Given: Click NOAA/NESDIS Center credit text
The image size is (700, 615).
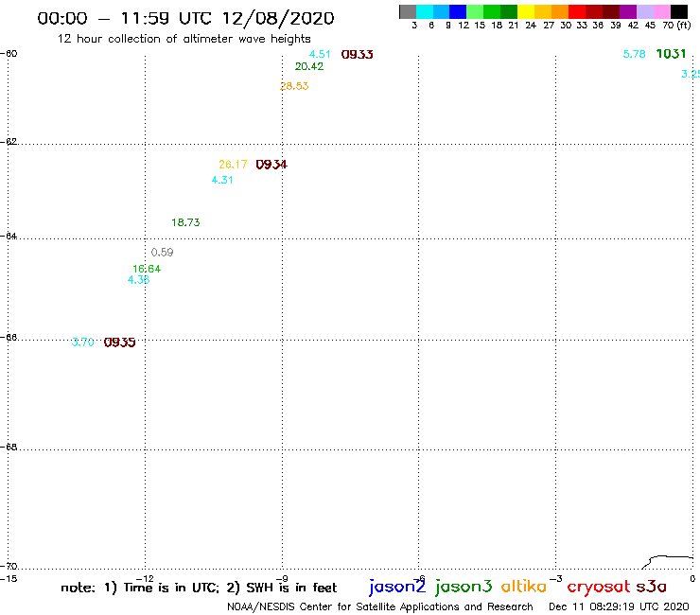Looking at the screenshot, I should pyautogui.click(x=380, y=606).
